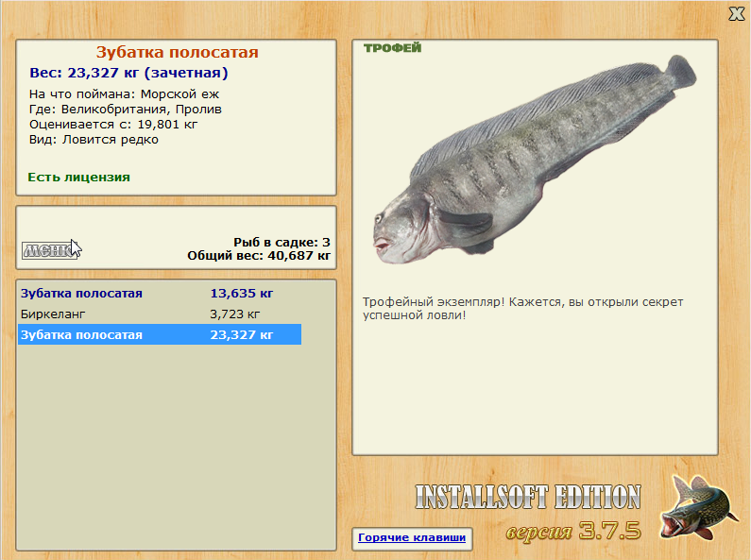Click the Трофейный экземпляр description text
This screenshot has height=560, width=751.
[522, 309]
